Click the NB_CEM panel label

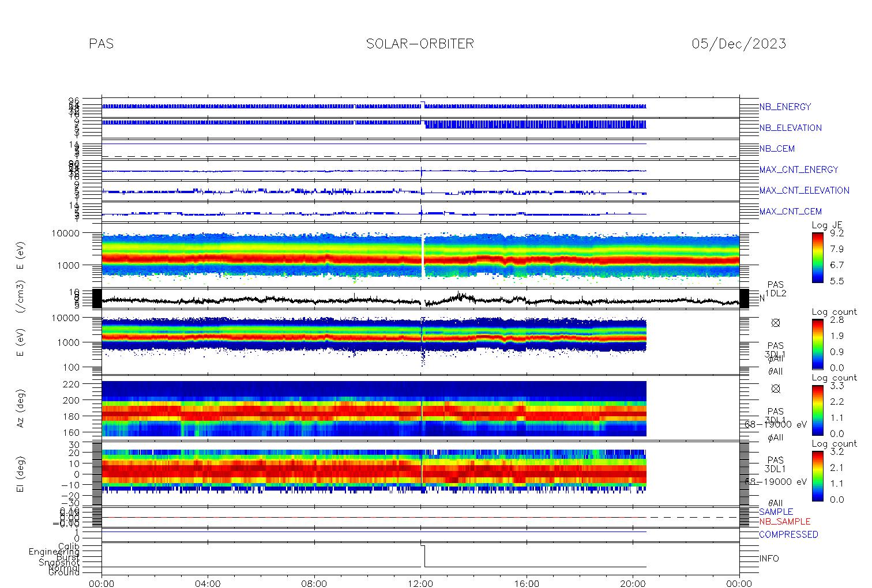pyautogui.click(x=777, y=149)
